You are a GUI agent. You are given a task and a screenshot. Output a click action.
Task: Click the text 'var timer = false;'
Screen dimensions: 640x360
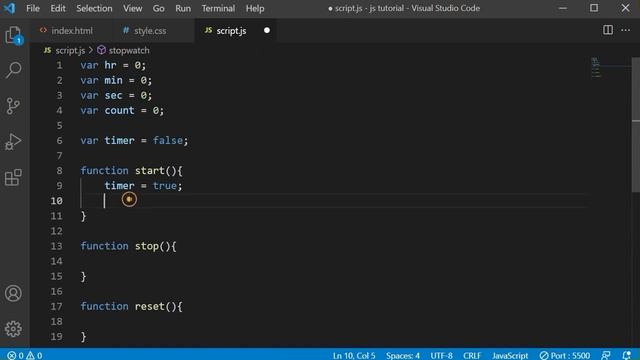pos(134,141)
